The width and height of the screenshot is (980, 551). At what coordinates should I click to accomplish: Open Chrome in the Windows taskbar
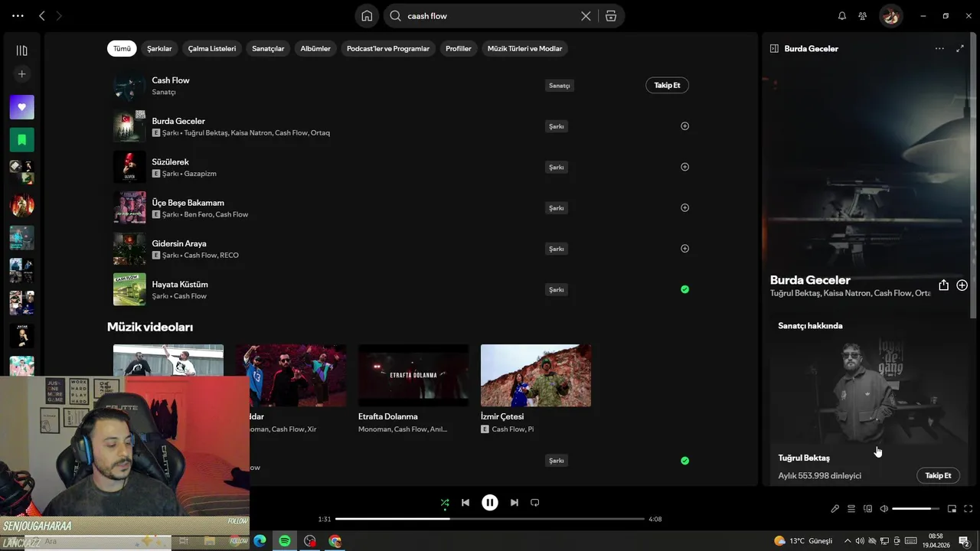(x=335, y=541)
